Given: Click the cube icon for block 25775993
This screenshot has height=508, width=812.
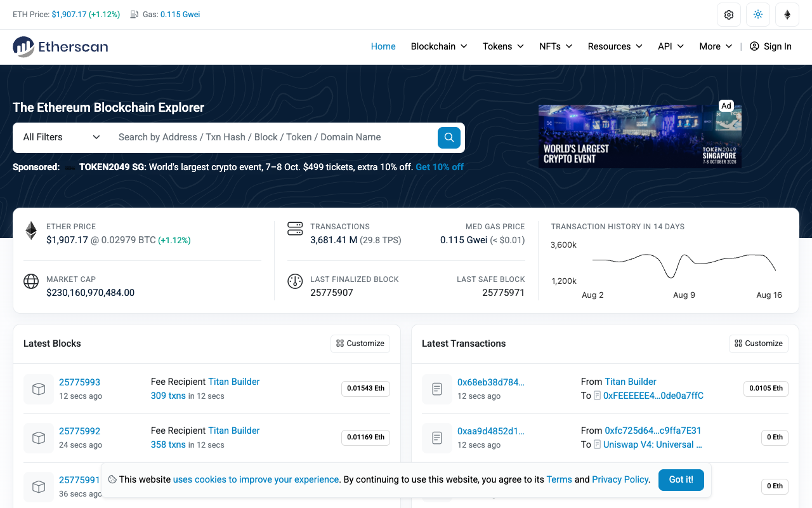Looking at the screenshot, I should tap(39, 389).
